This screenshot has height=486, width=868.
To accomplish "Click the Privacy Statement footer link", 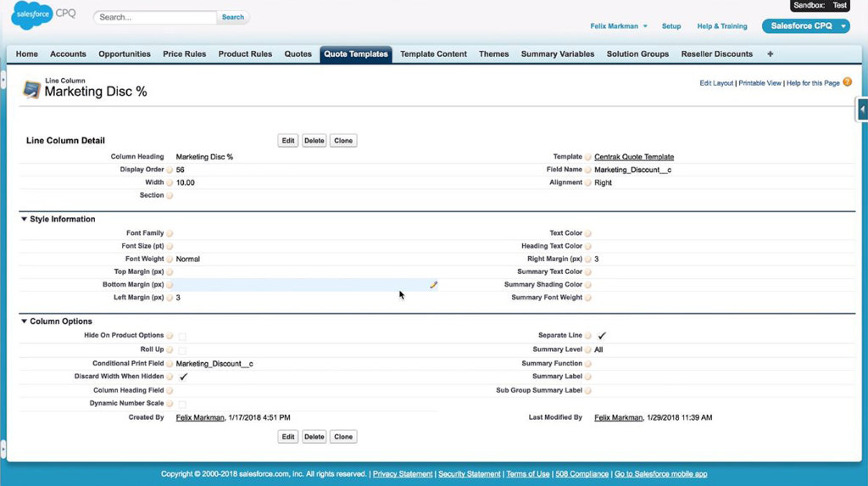I will tap(403, 474).
